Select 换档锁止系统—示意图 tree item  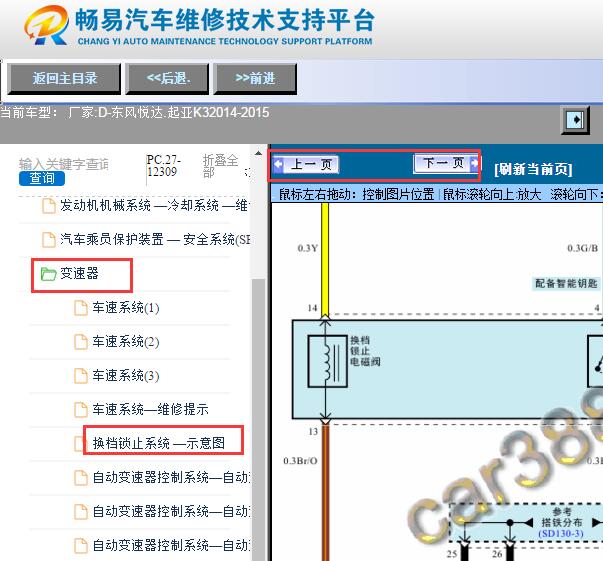[159, 443]
